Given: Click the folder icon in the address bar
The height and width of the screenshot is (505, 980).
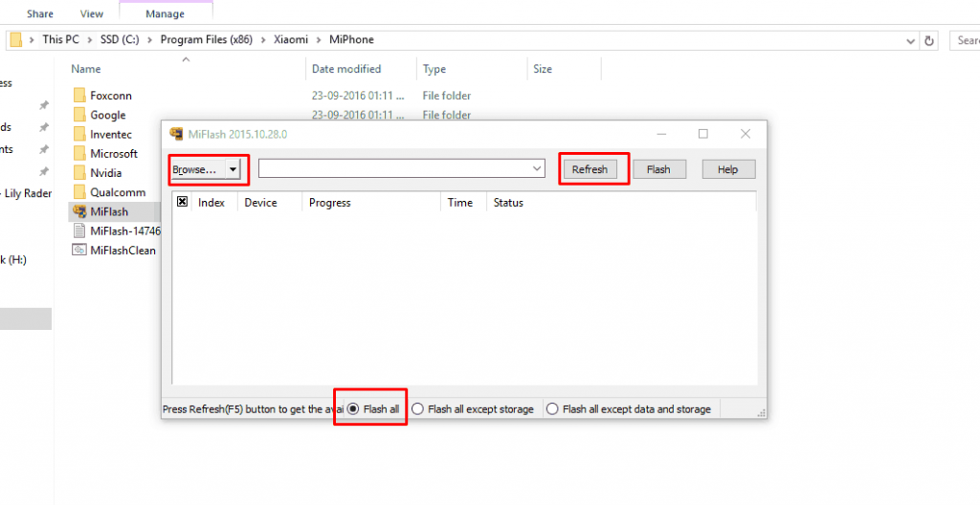Looking at the screenshot, I should tap(16, 40).
